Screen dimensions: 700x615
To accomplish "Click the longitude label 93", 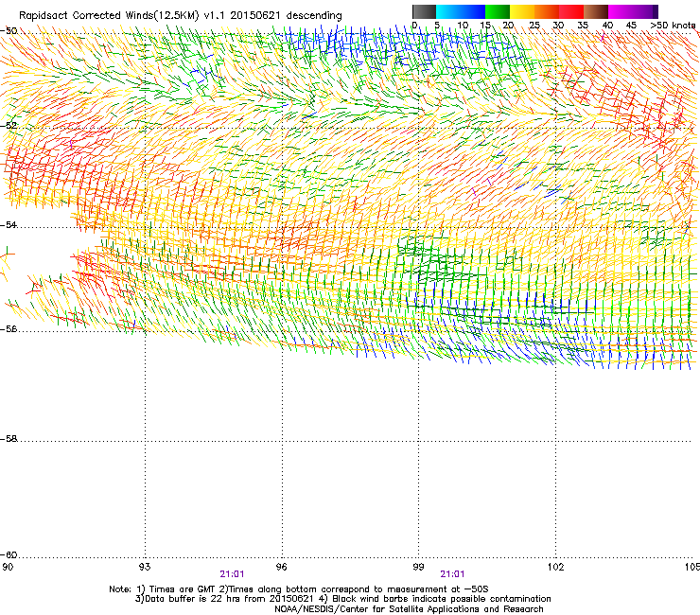I will [145, 567].
